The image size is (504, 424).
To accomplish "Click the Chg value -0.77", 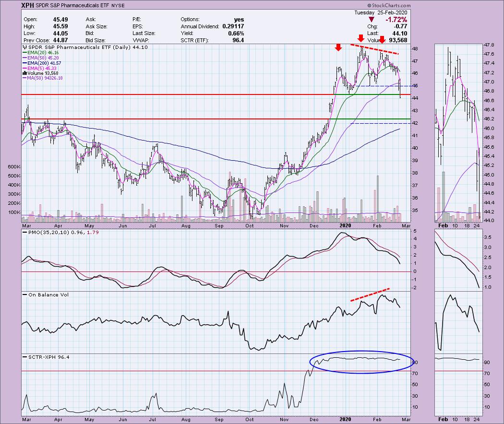I will [400, 26].
